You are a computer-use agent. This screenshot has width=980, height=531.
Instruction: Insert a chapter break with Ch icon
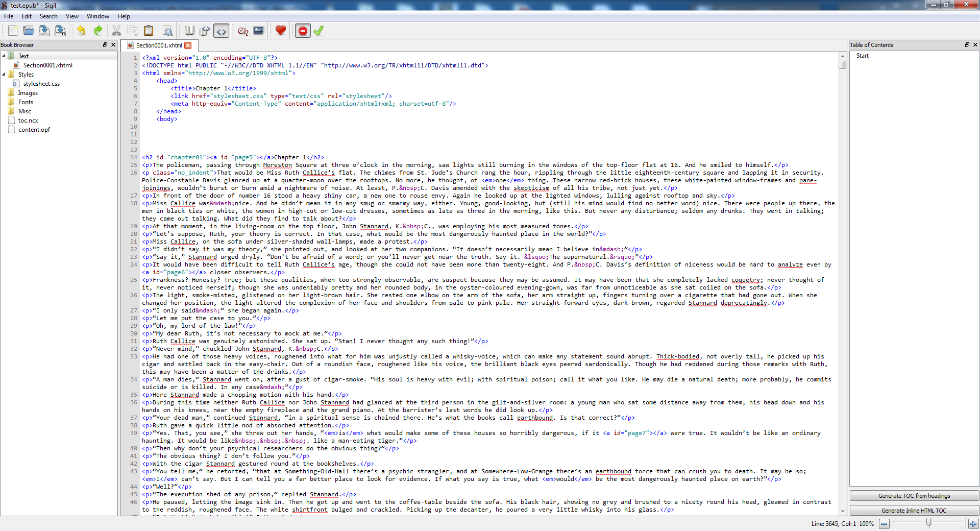(x=243, y=31)
